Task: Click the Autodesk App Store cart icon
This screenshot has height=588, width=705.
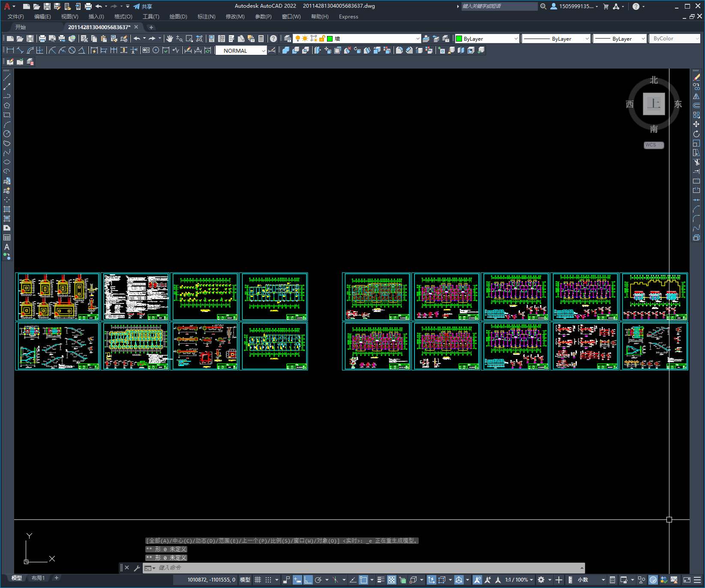Action: tap(606, 6)
